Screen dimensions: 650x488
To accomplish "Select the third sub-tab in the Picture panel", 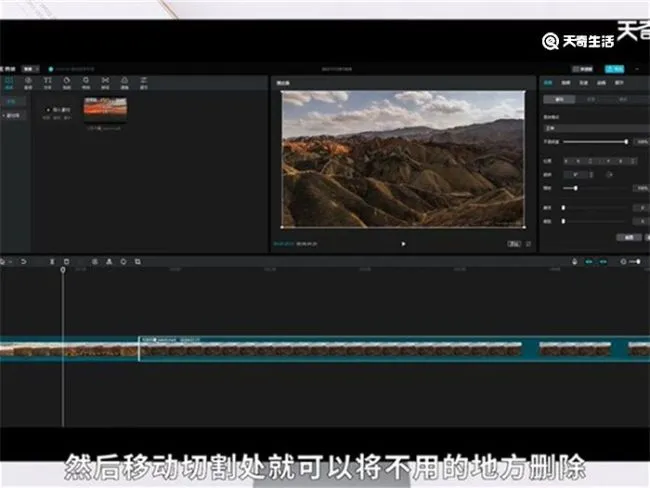I will [623, 100].
